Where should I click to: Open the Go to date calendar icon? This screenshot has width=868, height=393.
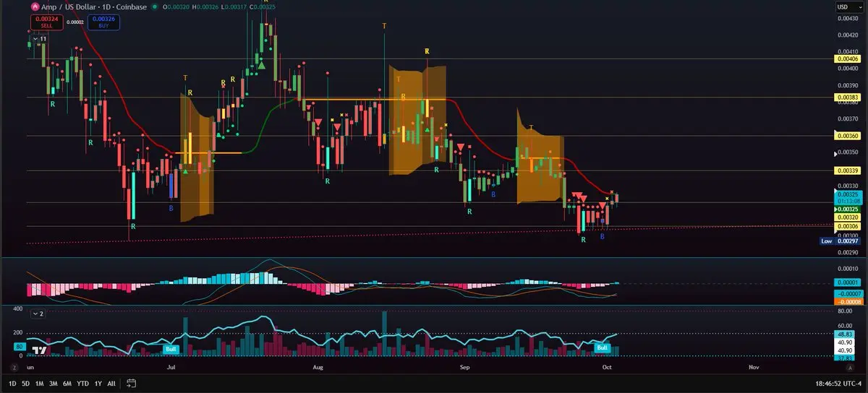[132, 382]
